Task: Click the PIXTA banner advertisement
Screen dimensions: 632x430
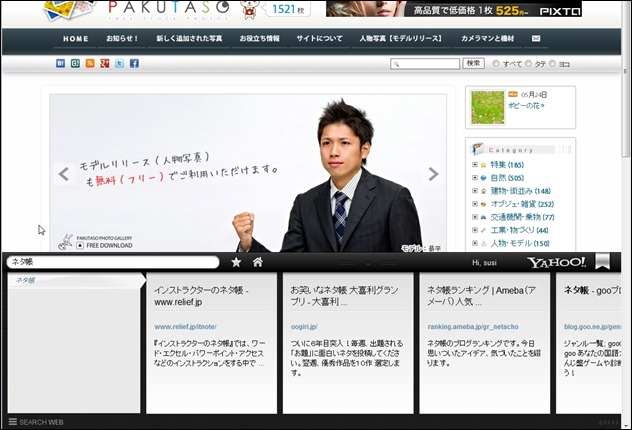Action: coord(454,8)
